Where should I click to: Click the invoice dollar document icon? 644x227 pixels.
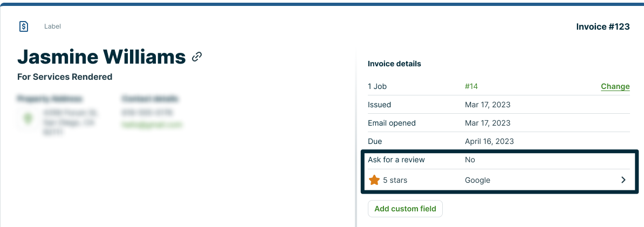point(24,26)
